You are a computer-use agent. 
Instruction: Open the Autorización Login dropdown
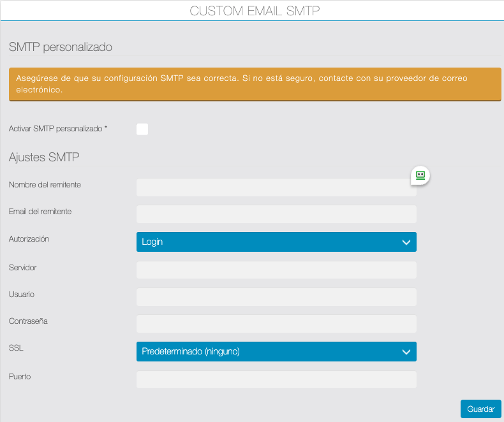click(x=276, y=242)
